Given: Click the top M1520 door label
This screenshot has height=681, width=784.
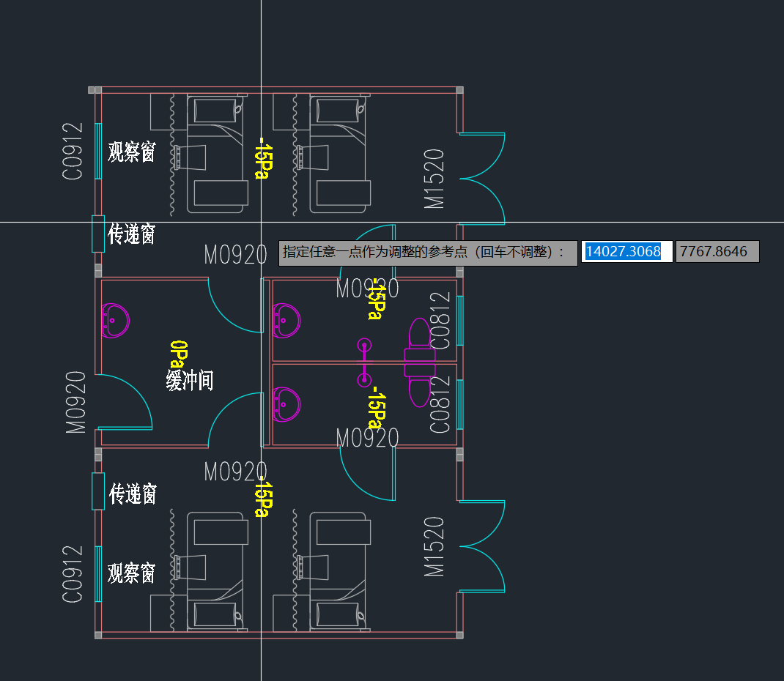Looking at the screenshot, I should [435, 179].
